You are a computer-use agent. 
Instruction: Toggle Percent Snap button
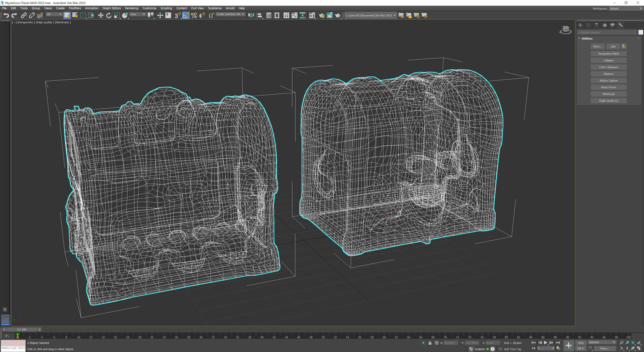194,15
